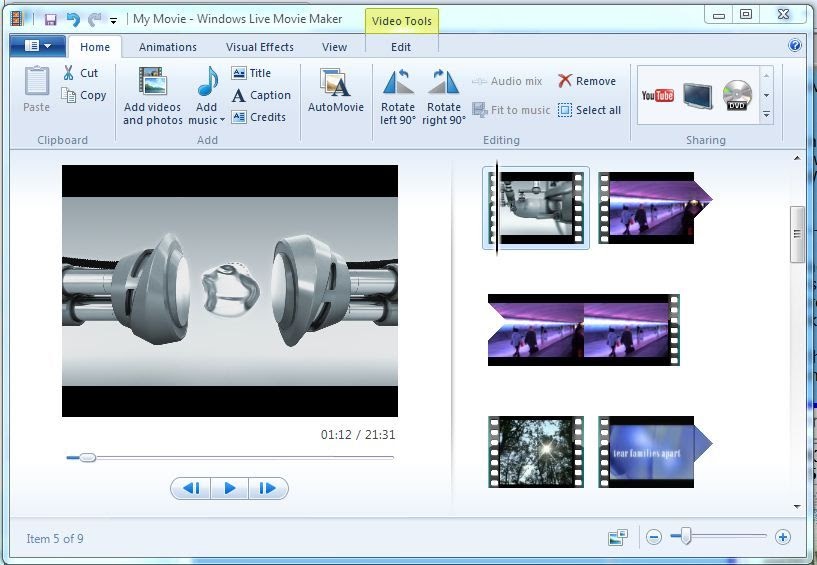Screen dimensions: 817x565
Task: Open the Movie Maker application menu button
Action: pyautogui.click(x=38, y=46)
